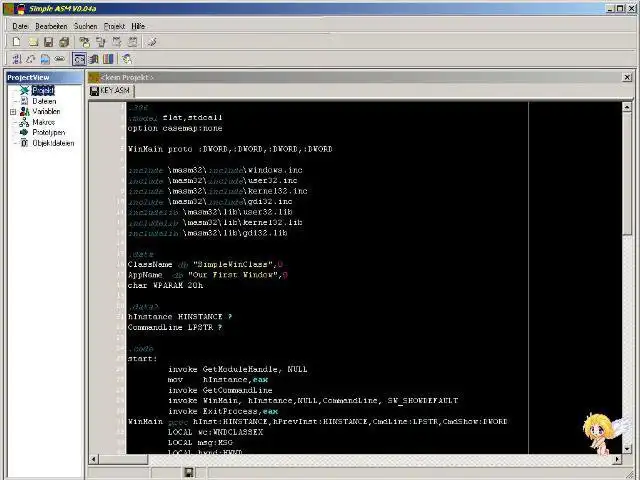The width and height of the screenshot is (640, 480).
Task: Click the disk icon in the bottom status bar
Action: click(x=189, y=472)
